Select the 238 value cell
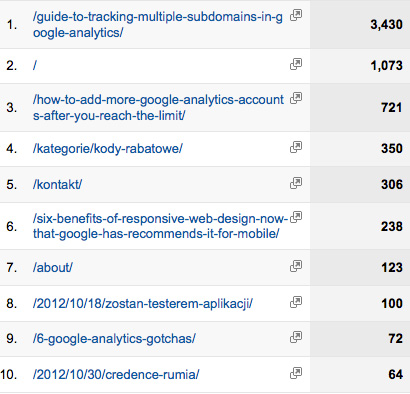Screen dimensions: 410x394 click(392, 226)
